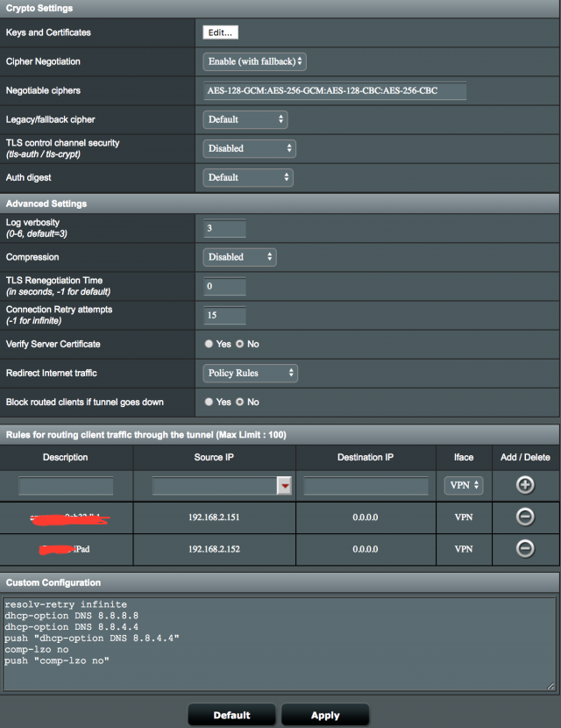Open the Compression dropdown
Viewport: 561px width, 728px height.
pyautogui.click(x=240, y=257)
